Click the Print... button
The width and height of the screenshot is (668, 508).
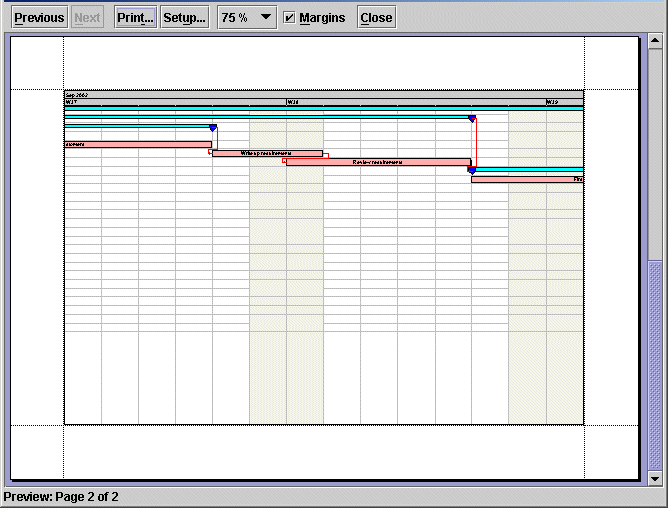pos(135,17)
